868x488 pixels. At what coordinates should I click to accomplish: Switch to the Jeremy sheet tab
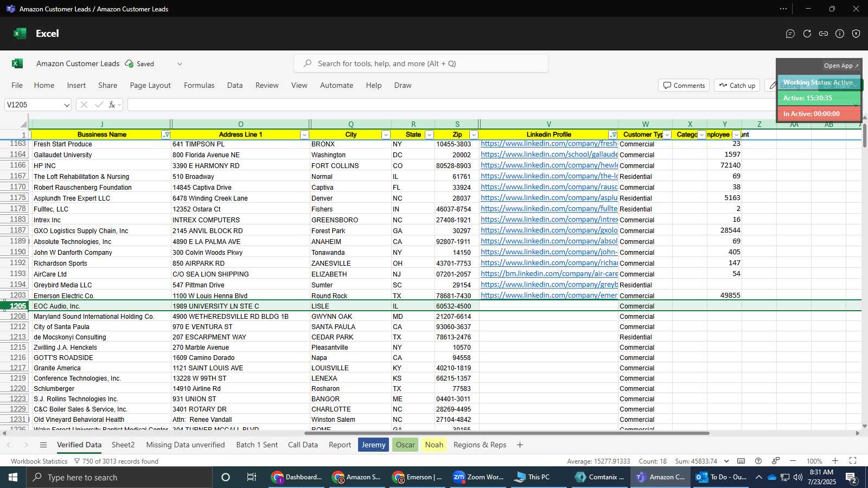point(373,445)
